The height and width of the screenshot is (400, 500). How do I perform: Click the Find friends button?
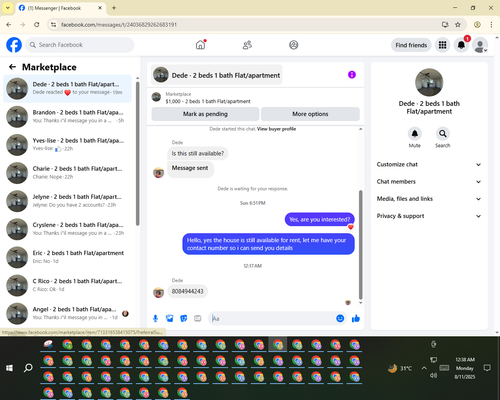[x=411, y=45]
